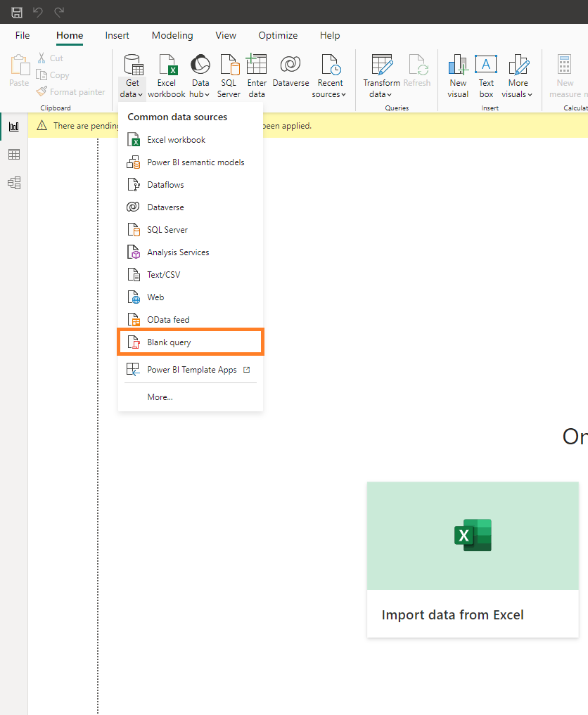Open the View ribbon tab
Image resolution: width=588 pixels, height=715 pixels.
coord(226,36)
